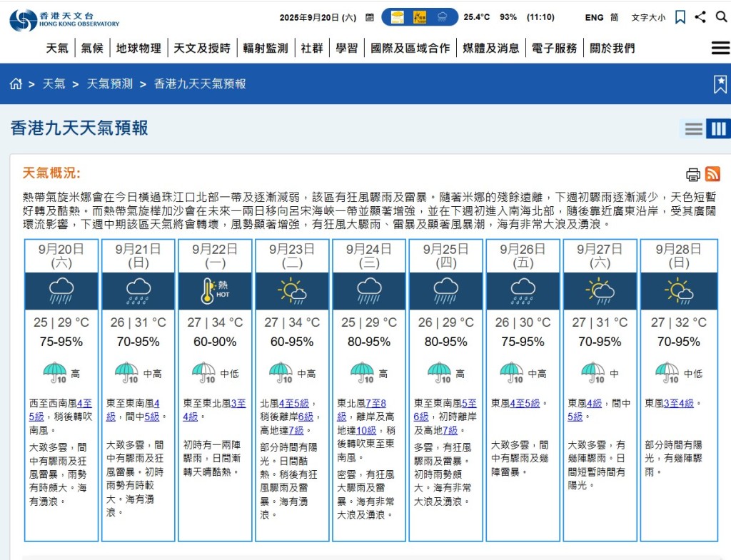
Task: Open wind force link 7級 for 9月23日
Action: tap(296, 430)
